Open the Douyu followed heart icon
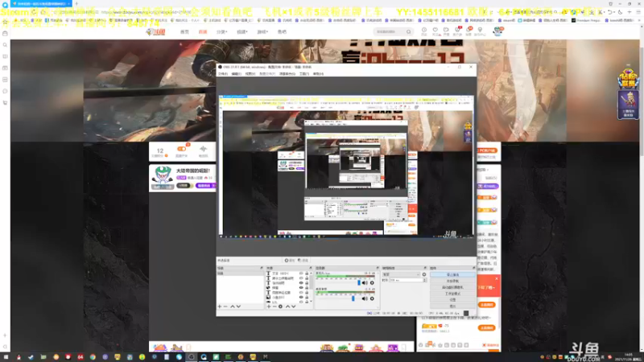Image resolution: width=644 pixels, height=362 pixels. tap(436, 31)
